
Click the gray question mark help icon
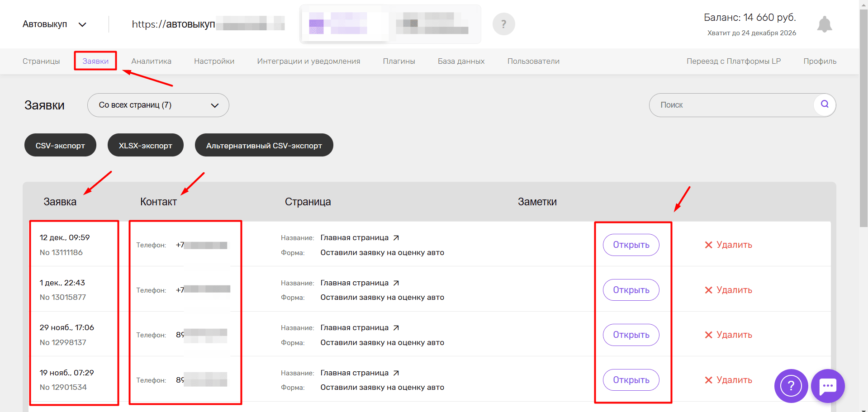[x=503, y=24]
